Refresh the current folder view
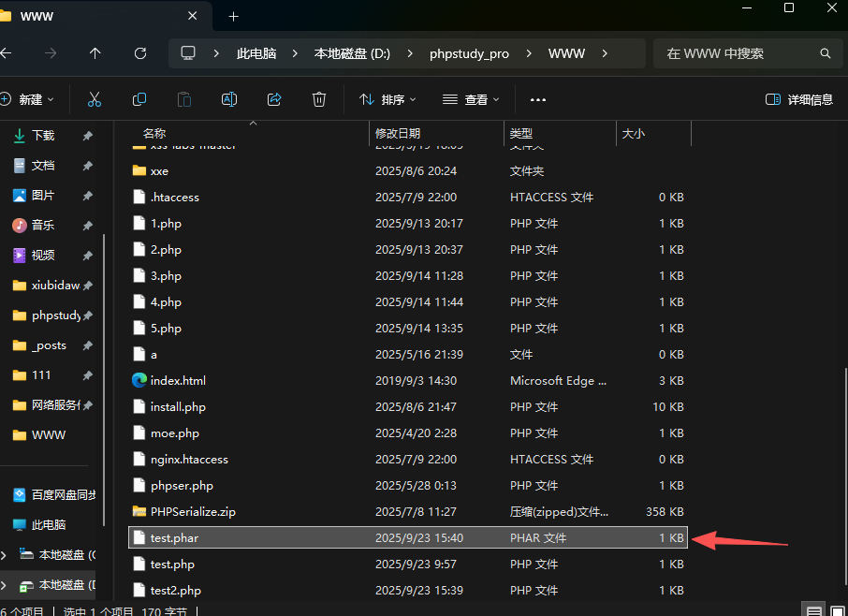 point(140,53)
